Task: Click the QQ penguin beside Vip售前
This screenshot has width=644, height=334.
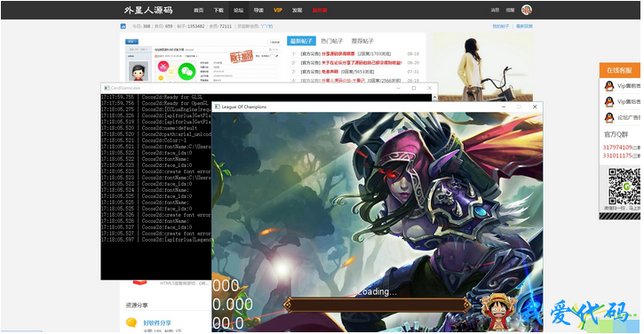Action: 609,85
